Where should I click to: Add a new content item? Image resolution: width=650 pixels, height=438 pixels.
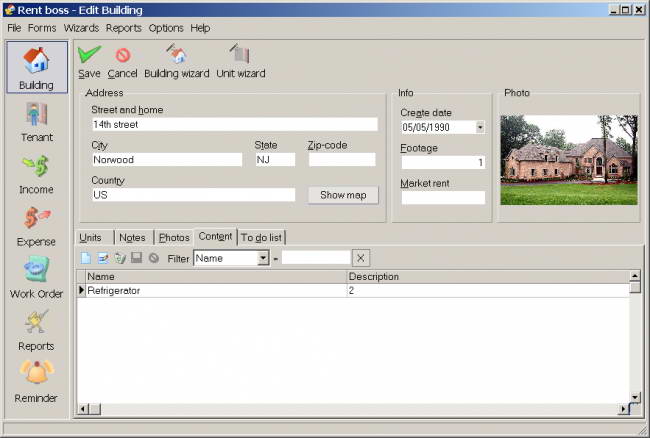click(86, 258)
